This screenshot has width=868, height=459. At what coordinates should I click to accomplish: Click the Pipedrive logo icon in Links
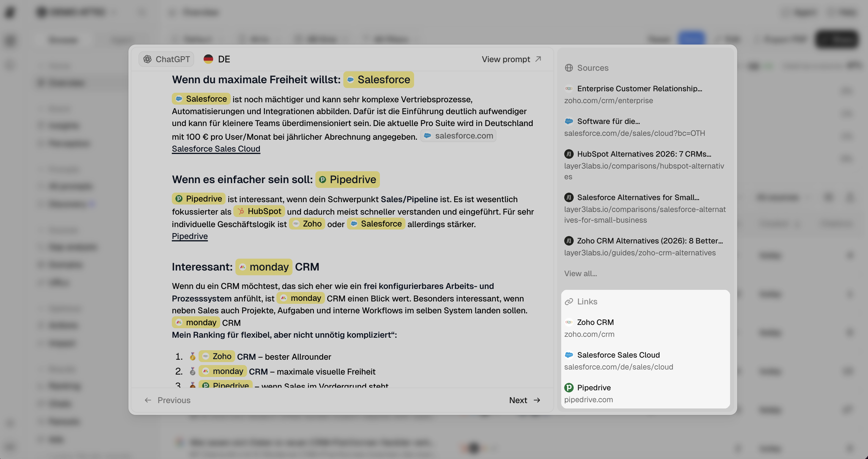coord(569,388)
